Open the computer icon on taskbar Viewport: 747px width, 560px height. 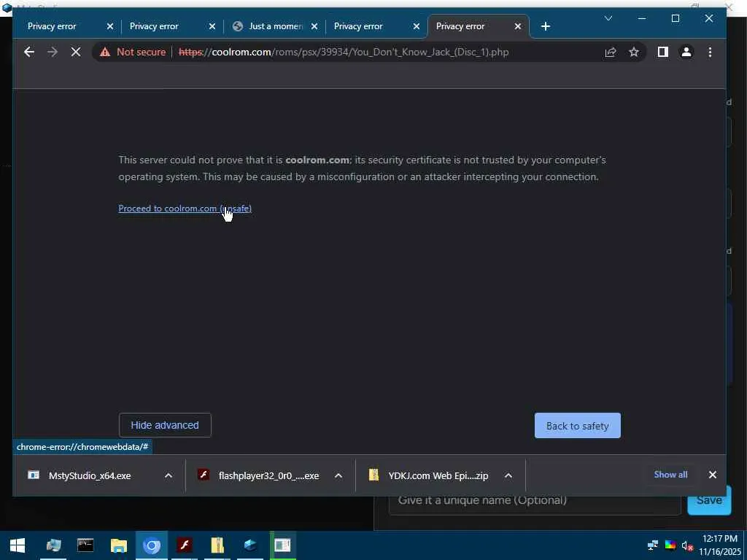tap(53, 545)
